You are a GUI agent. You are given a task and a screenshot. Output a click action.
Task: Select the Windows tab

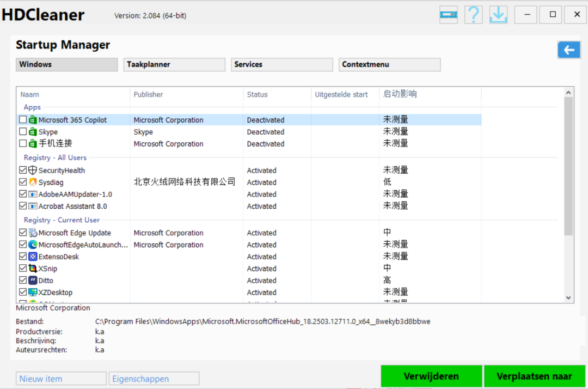coord(67,64)
